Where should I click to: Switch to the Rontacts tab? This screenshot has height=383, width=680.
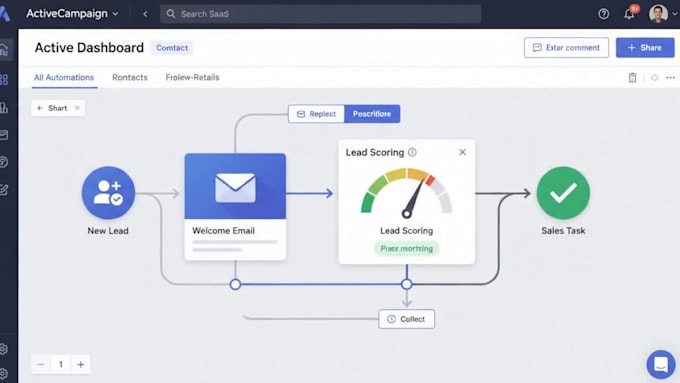tap(130, 77)
